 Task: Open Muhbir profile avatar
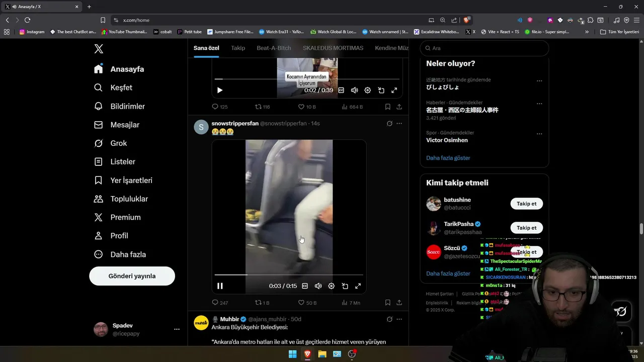[x=201, y=322]
